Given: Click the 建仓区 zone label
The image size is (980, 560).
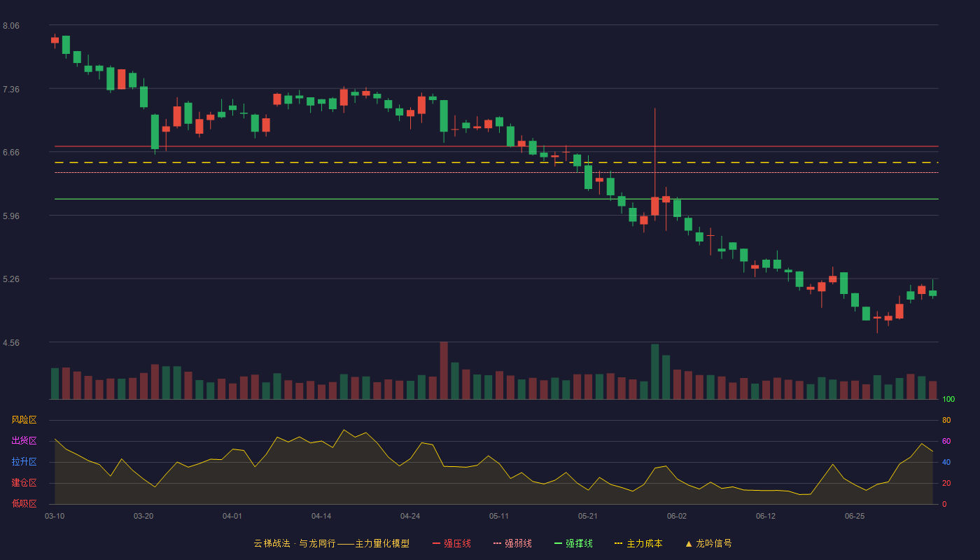Looking at the screenshot, I should coord(24,483).
